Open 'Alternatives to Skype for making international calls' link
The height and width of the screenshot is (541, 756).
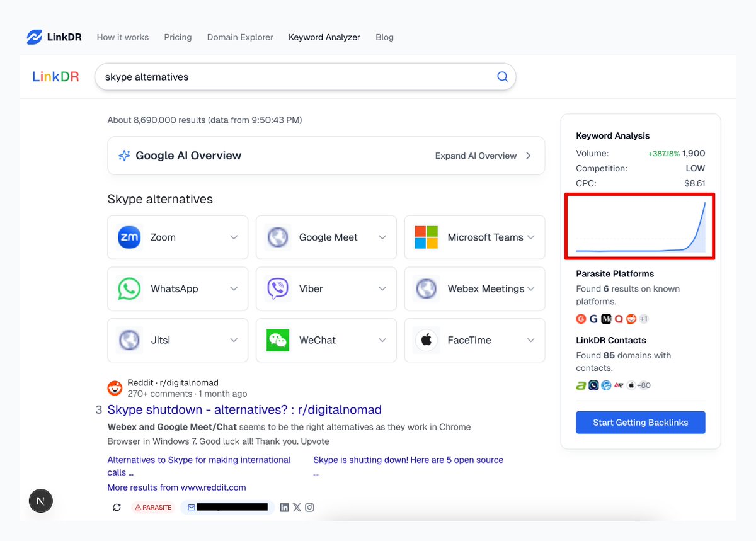click(199, 466)
